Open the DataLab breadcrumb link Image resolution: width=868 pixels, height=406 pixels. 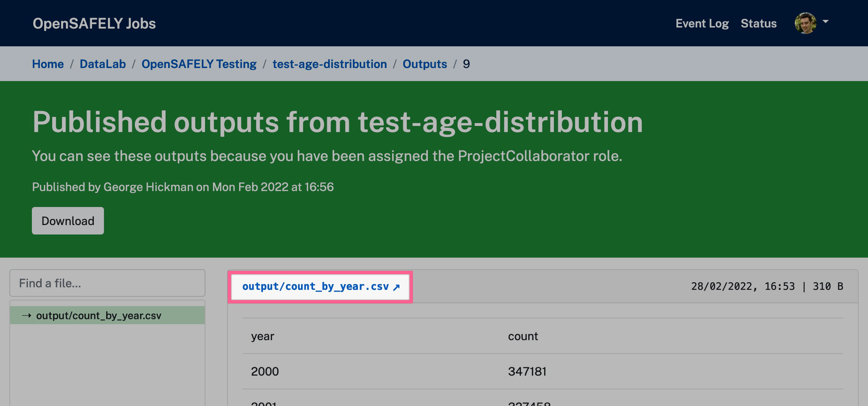click(x=103, y=64)
